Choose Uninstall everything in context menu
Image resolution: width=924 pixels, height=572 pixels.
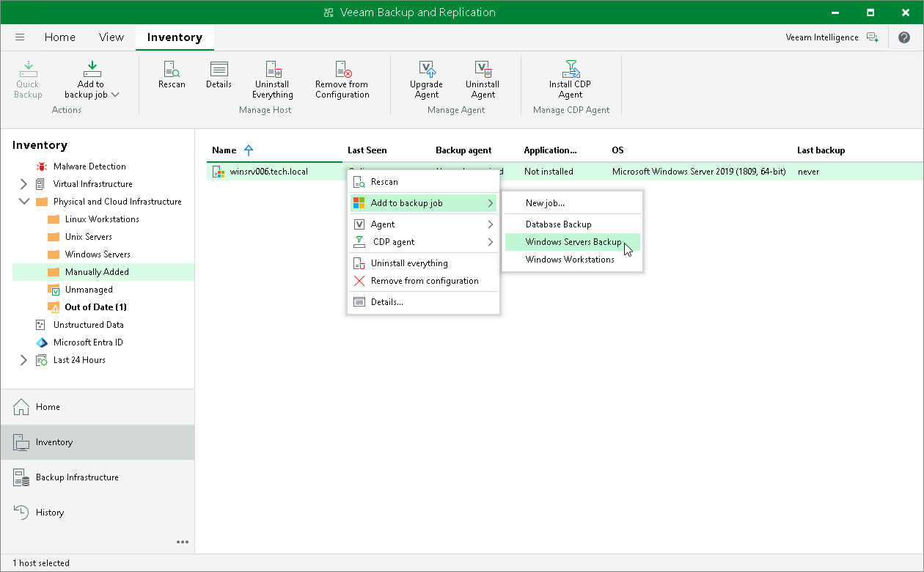click(423, 263)
